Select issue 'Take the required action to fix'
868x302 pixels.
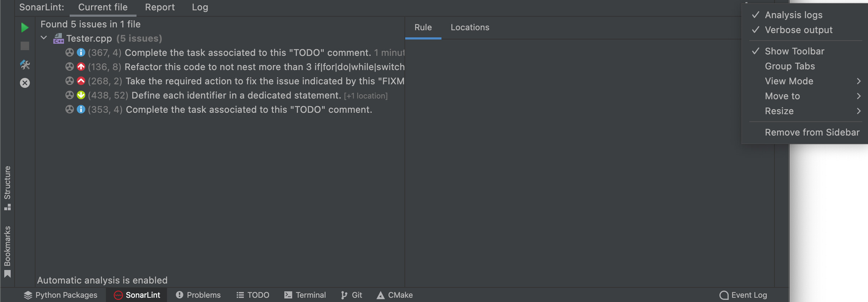click(x=235, y=81)
